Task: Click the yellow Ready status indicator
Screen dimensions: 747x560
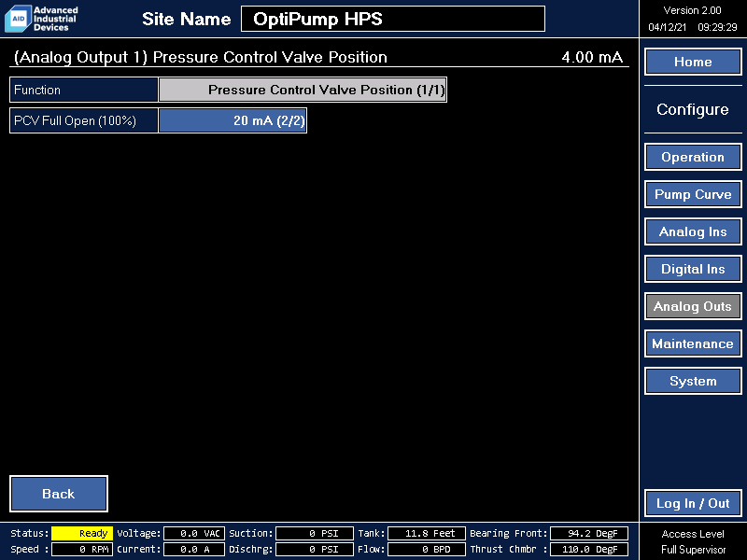Action: 82,533
